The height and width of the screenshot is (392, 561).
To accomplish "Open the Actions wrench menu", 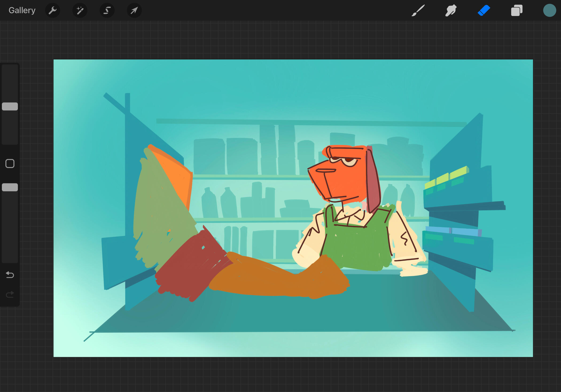I will coord(53,10).
